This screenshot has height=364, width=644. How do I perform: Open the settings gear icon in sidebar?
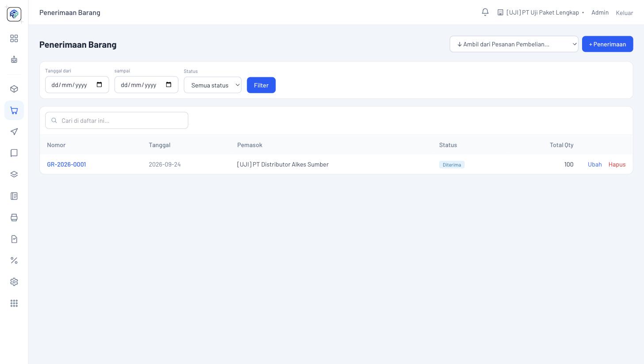click(14, 282)
